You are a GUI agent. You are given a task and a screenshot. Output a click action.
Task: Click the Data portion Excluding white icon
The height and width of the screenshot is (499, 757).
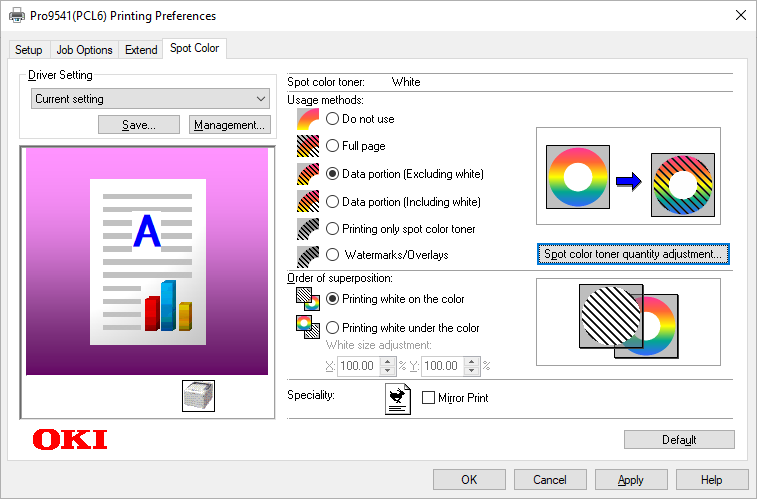(308, 174)
